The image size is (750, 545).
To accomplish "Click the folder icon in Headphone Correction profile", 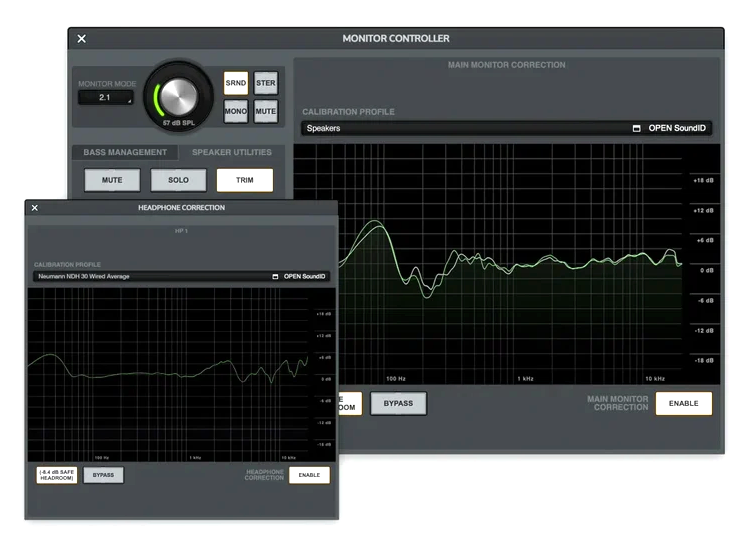I will click(x=275, y=277).
